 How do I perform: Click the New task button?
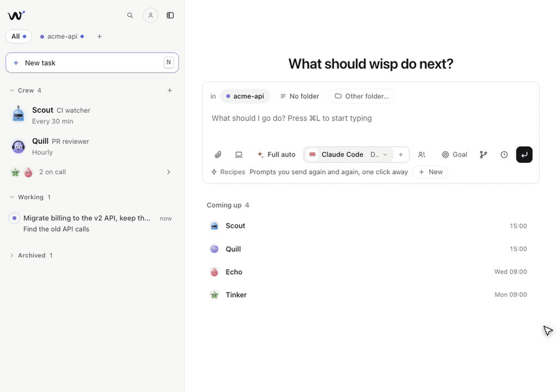click(x=92, y=63)
